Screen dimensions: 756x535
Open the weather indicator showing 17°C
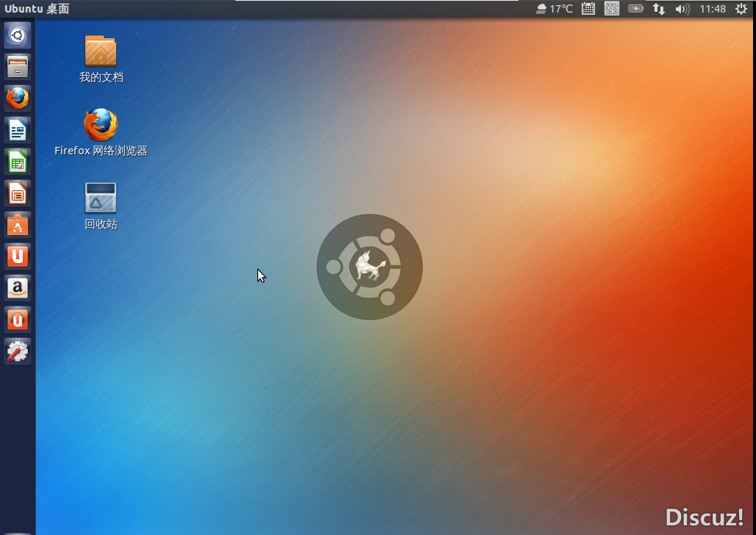coord(554,9)
